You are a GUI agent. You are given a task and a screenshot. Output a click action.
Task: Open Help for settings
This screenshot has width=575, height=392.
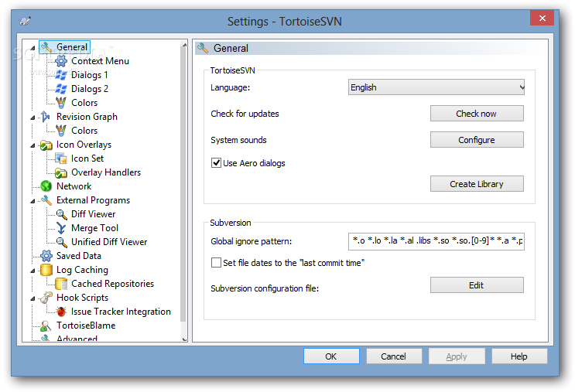[519, 356]
